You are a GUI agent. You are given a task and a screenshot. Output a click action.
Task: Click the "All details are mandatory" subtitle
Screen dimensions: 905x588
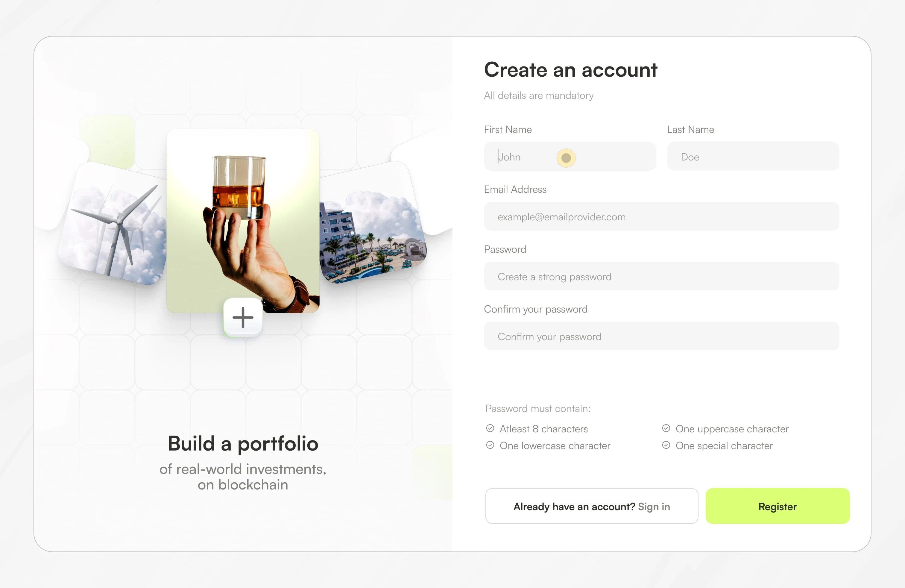[538, 96]
